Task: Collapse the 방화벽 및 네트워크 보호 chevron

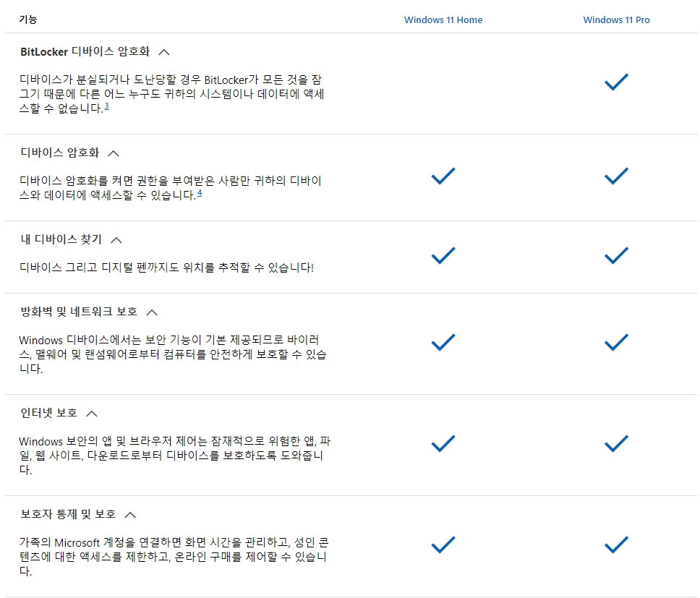Action: click(x=153, y=312)
